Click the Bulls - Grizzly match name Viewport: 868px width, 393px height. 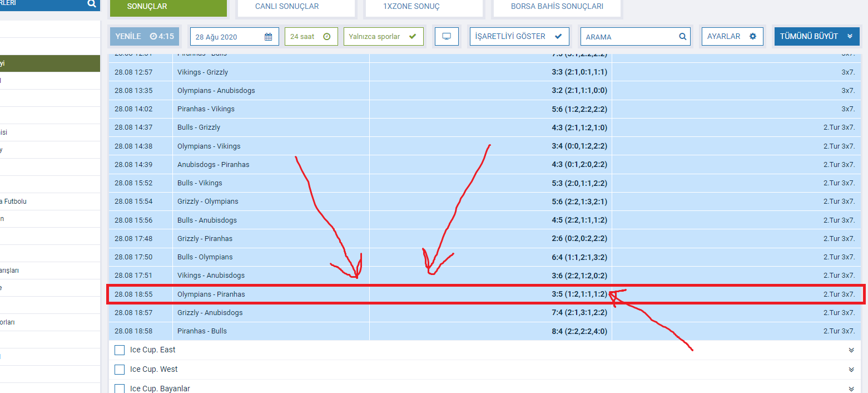pos(199,127)
